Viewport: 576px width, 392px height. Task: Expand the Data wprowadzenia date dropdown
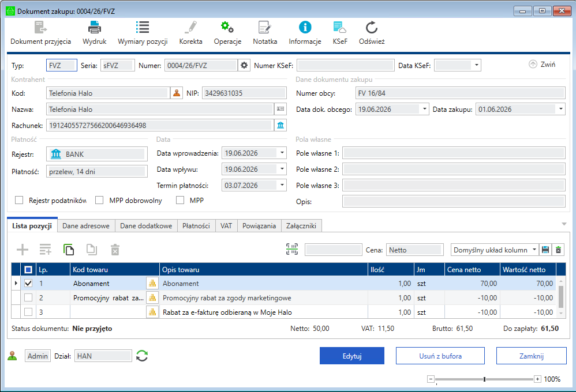[x=282, y=153]
